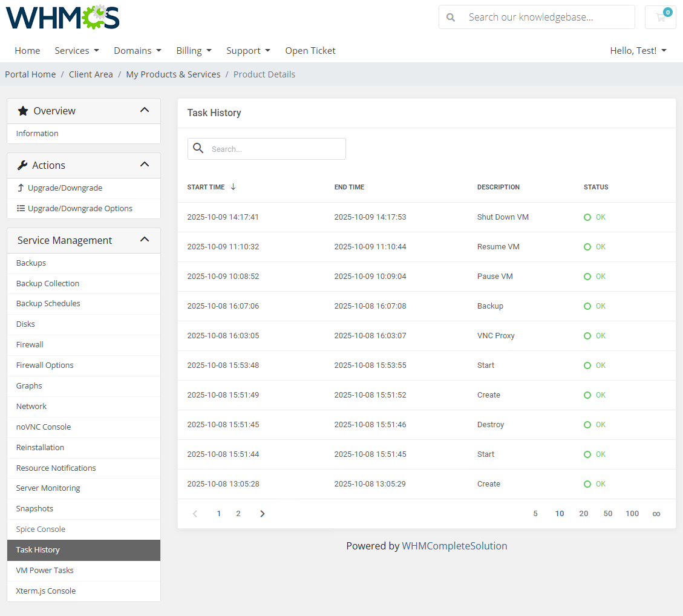683x616 pixels.
Task: Open Backup Collection page
Action: click(x=83, y=283)
